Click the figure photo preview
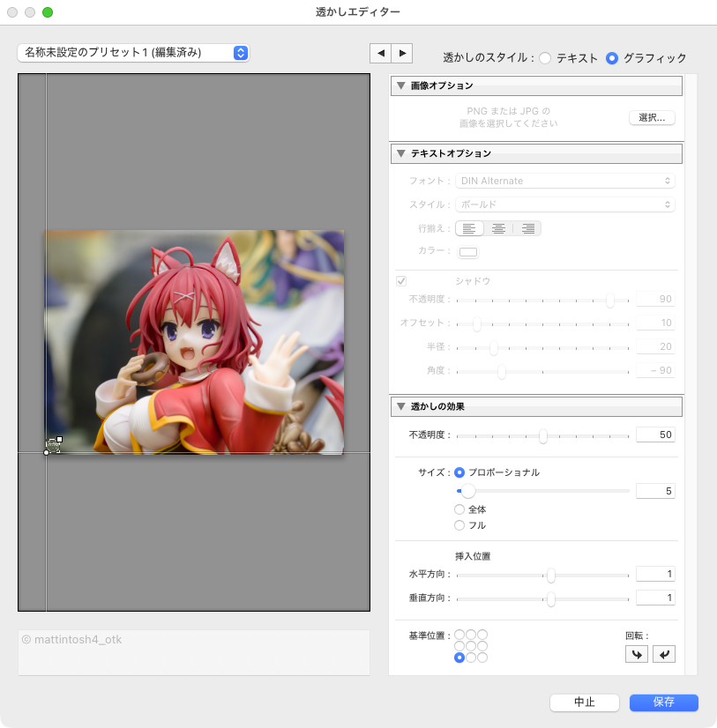The height and width of the screenshot is (728, 717). click(194, 342)
